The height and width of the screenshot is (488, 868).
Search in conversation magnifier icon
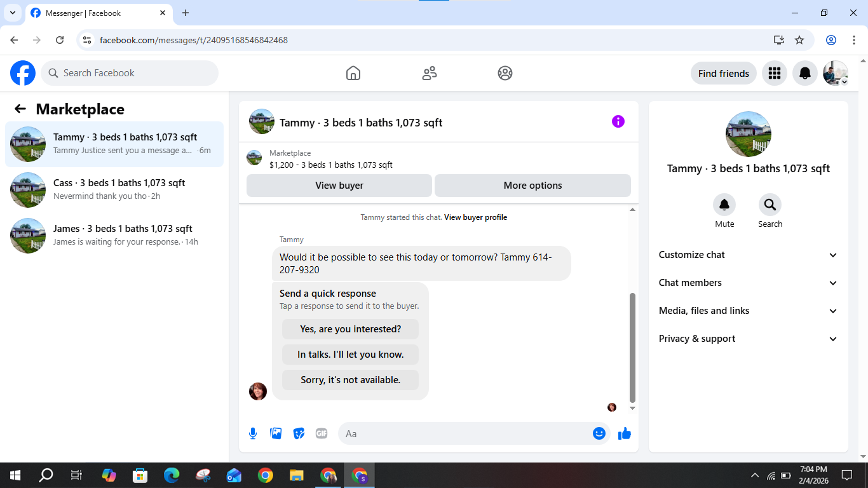tap(770, 205)
